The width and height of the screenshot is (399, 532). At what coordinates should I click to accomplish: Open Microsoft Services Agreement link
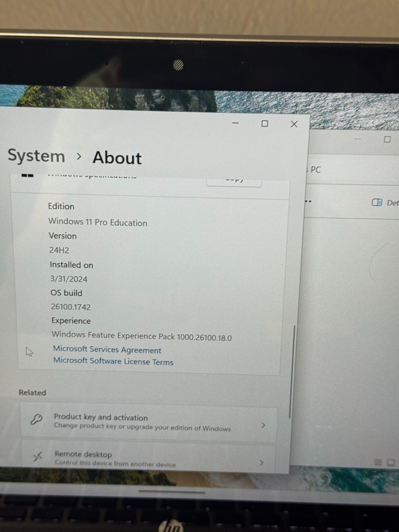point(107,349)
